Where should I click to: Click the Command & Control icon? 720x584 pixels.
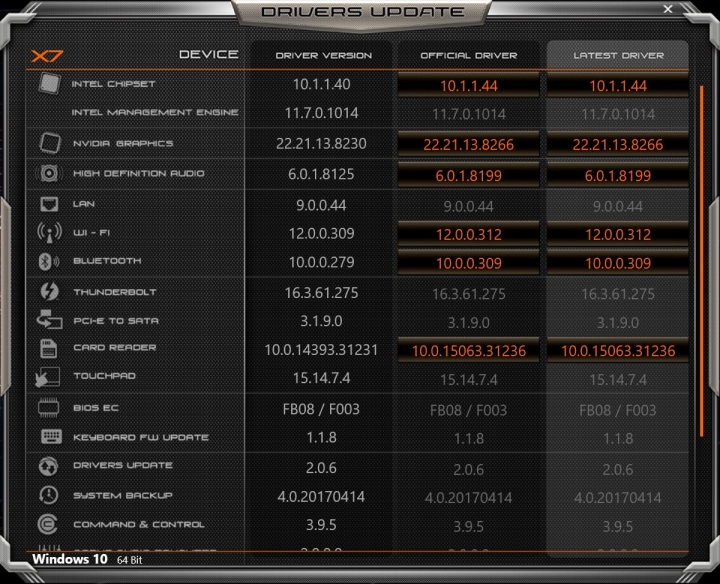pyautogui.click(x=48, y=524)
